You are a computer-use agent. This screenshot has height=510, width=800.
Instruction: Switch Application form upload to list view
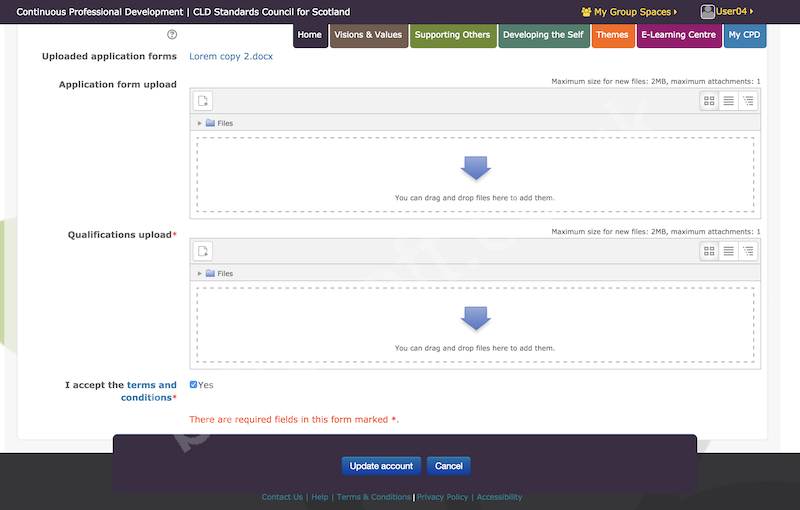(729, 101)
